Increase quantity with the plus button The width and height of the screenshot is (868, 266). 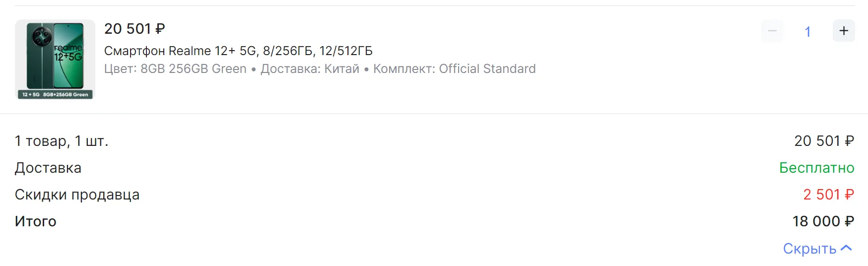pyautogui.click(x=844, y=31)
